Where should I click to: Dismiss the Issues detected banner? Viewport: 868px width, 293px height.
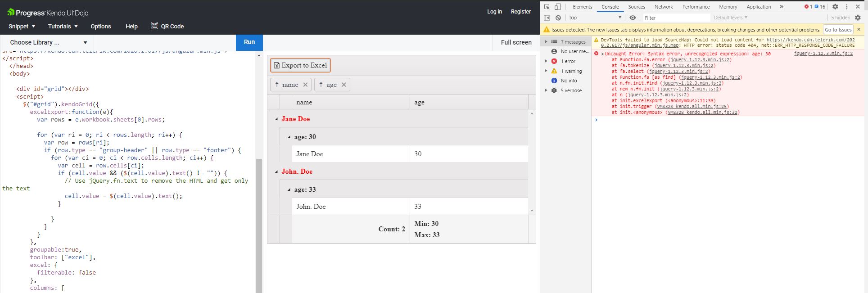[859, 29]
